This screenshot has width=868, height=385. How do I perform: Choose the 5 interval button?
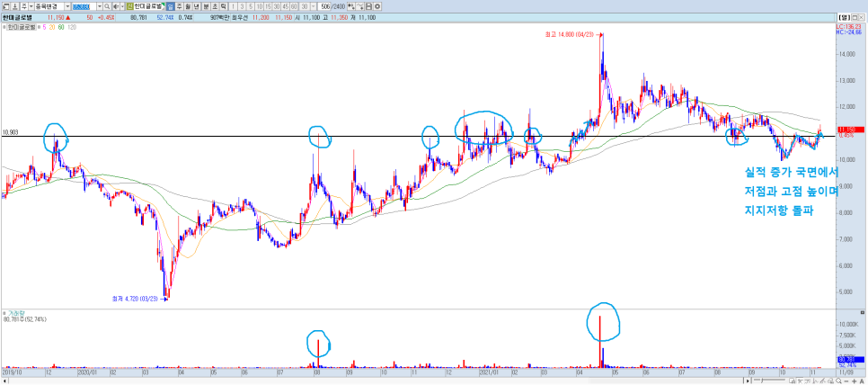(251, 6)
